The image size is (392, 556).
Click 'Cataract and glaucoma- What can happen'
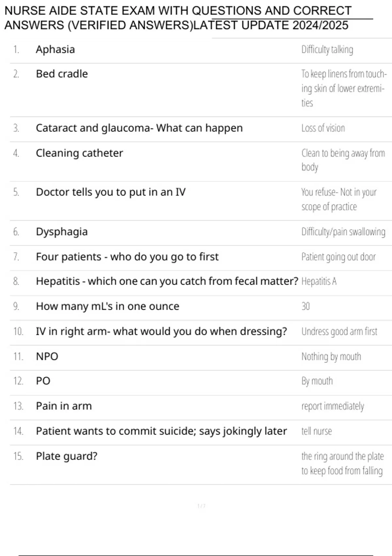pyautogui.click(x=139, y=128)
